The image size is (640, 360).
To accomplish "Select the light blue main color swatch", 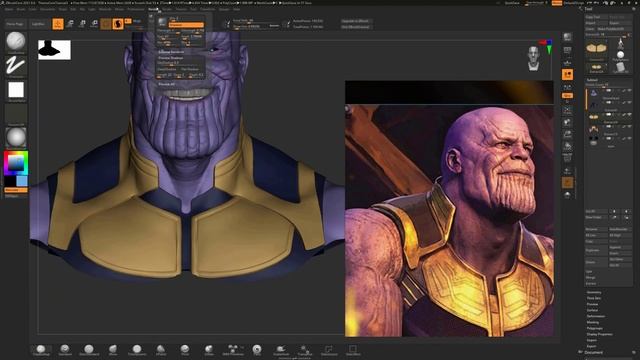I will pos(22,181).
